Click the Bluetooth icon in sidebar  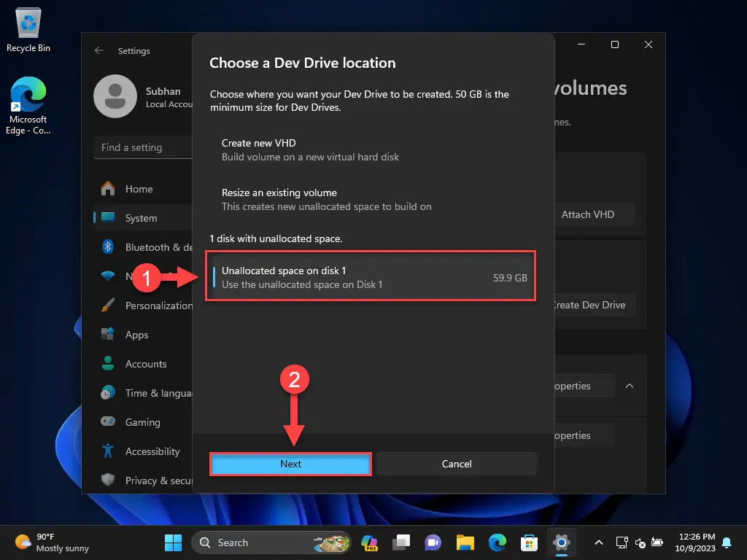click(108, 246)
